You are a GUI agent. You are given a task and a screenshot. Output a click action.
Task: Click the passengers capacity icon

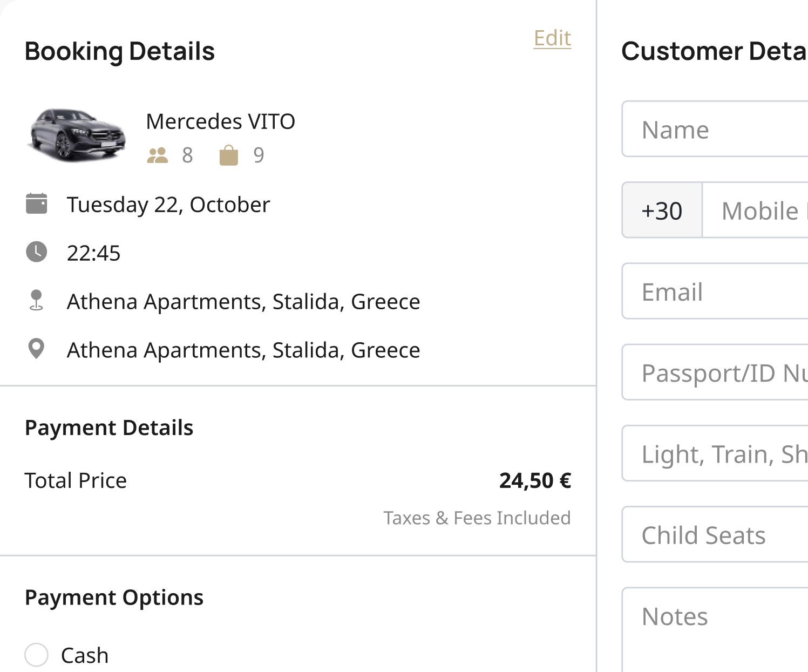point(158,155)
